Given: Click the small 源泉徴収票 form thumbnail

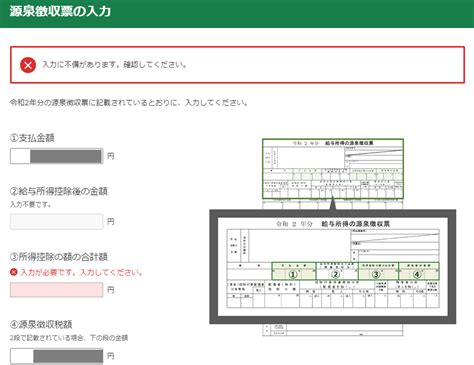Looking at the screenshot, I should tap(333, 169).
